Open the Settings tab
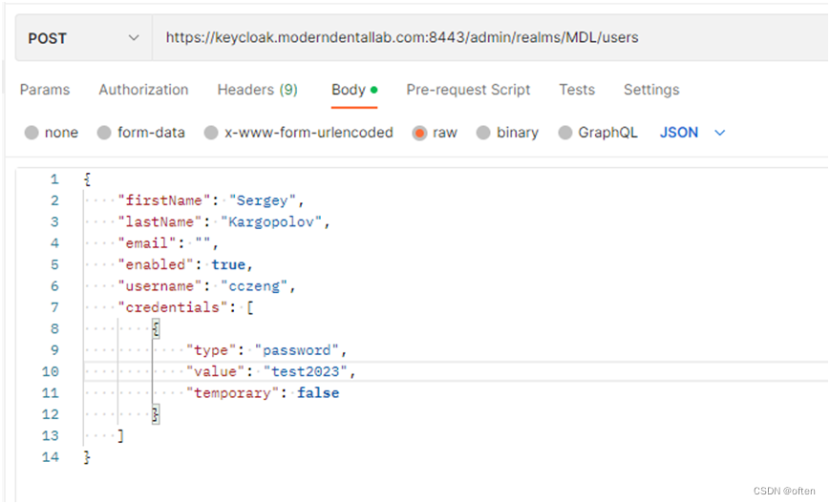Screen dimensions: 830x504 point(651,90)
